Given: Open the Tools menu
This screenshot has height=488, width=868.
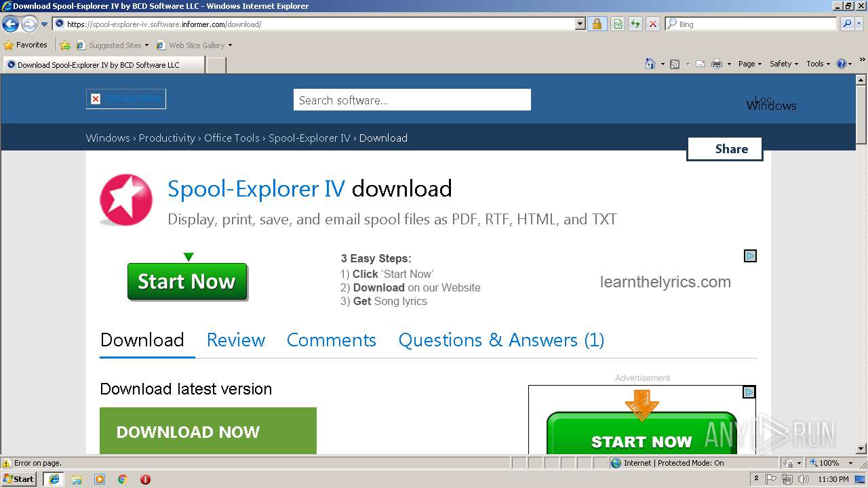Looking at the screenshot, I should point(818,64).
